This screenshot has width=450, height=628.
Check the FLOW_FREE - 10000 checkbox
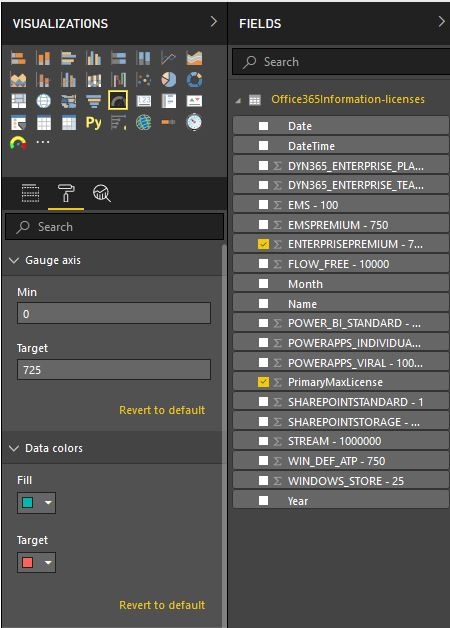[x=263, y=264]
